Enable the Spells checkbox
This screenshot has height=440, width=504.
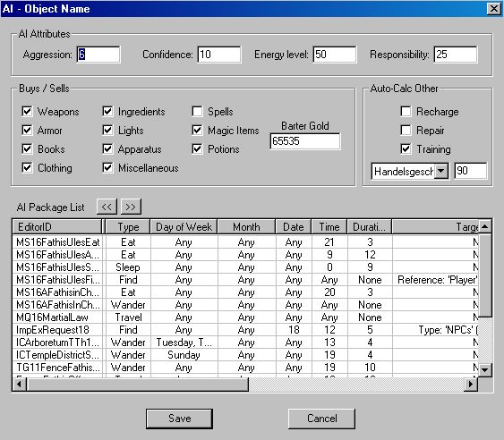(x=197, y=112)
